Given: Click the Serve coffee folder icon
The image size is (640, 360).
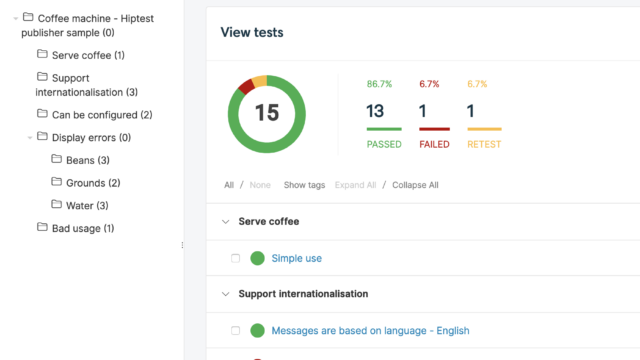Looking at the screenshot, I should [x=42, y=54].
